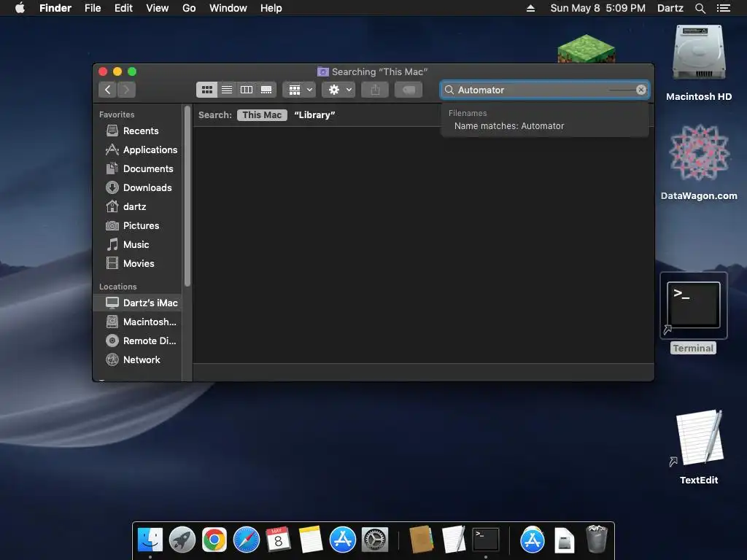The width and height of the screenshot is (747, 560).
Task: Click the Dartz user name in menu bar
Action: [x=670, y=8]
